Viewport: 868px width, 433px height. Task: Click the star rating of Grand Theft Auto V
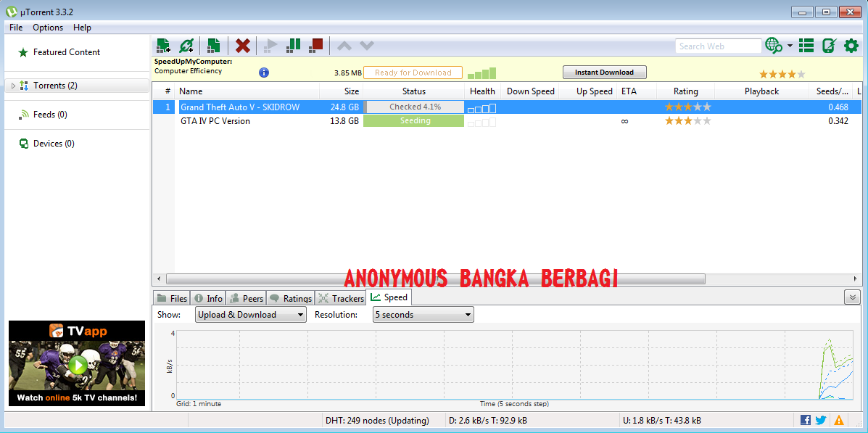688,107
